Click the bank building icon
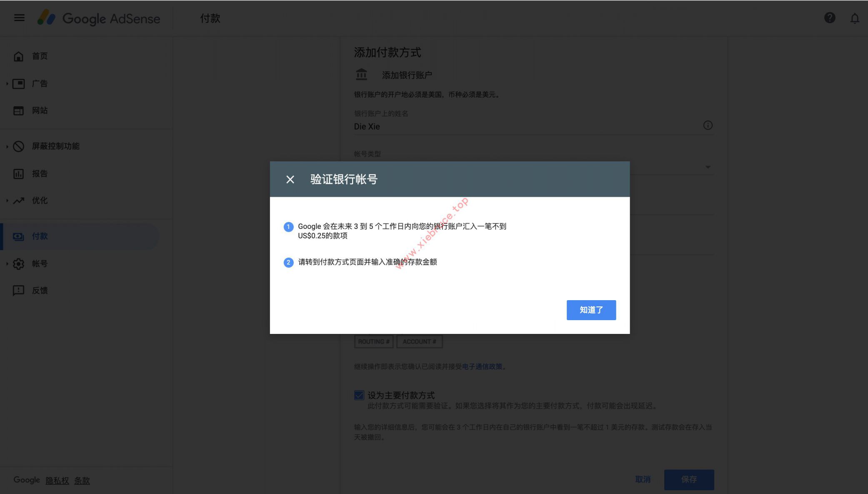868x494 pixels. click(x=361, y=75)
